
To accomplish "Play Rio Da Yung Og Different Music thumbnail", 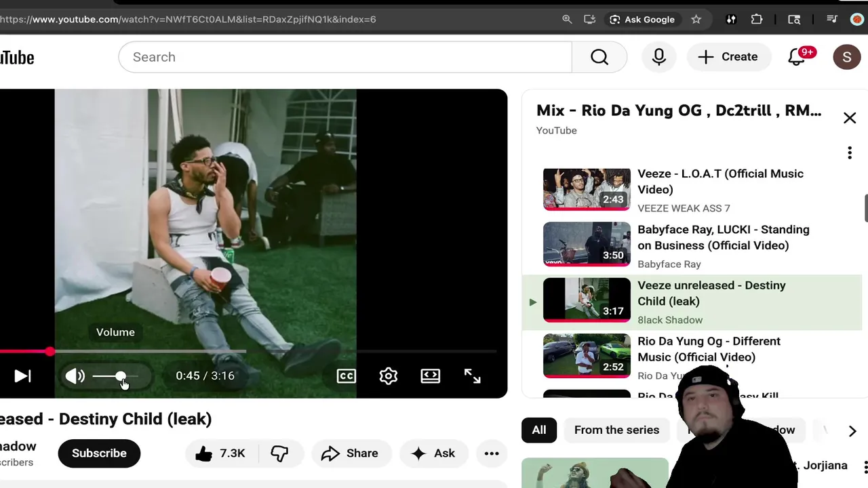I will pyautogui.click(x=587, y=356).
